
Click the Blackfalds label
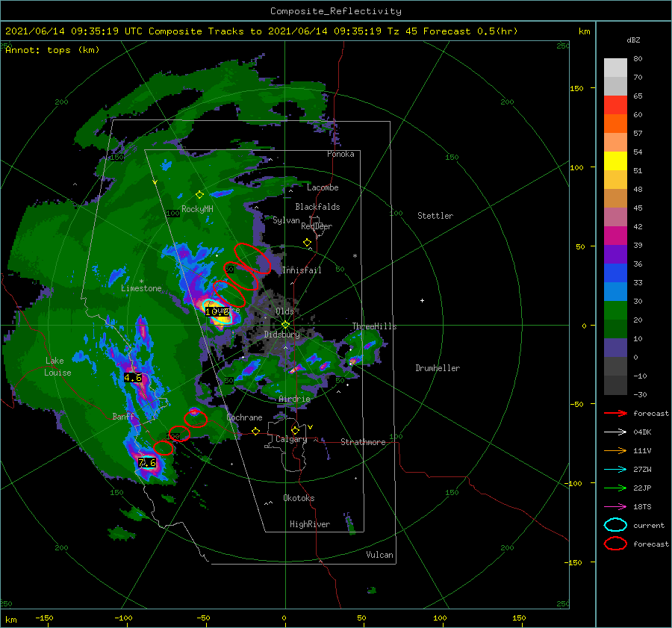(317, 207)
